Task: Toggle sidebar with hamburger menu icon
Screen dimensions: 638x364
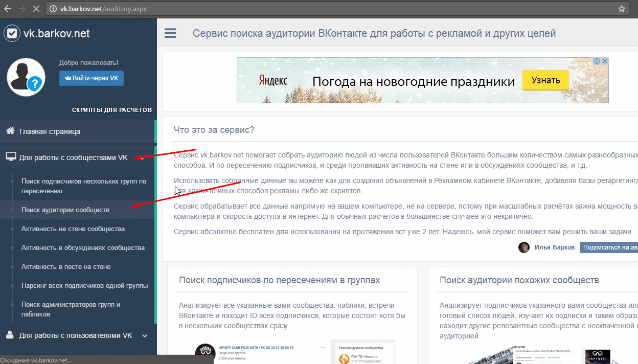Action: 170,34
